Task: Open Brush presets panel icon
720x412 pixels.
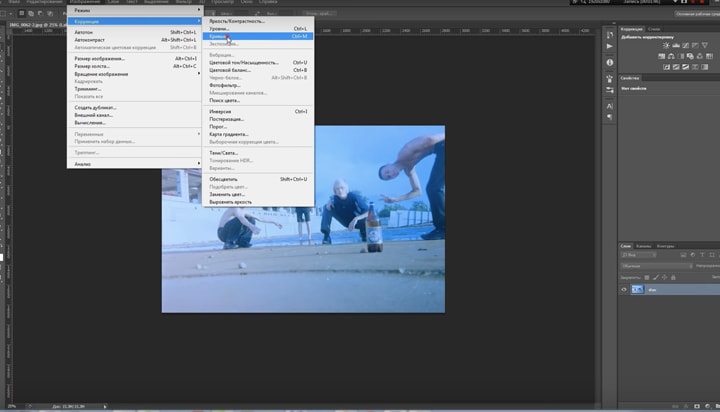Action: coord(610,79)
